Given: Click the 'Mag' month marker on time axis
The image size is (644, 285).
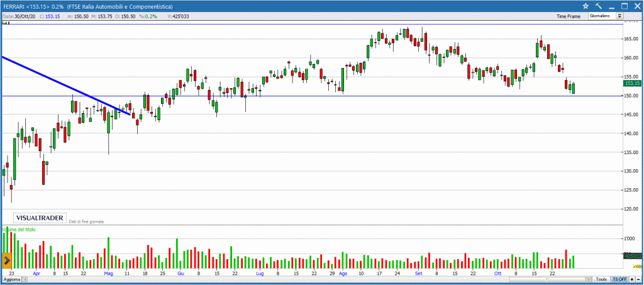Looking at the screenshot, I should (108, 273).
